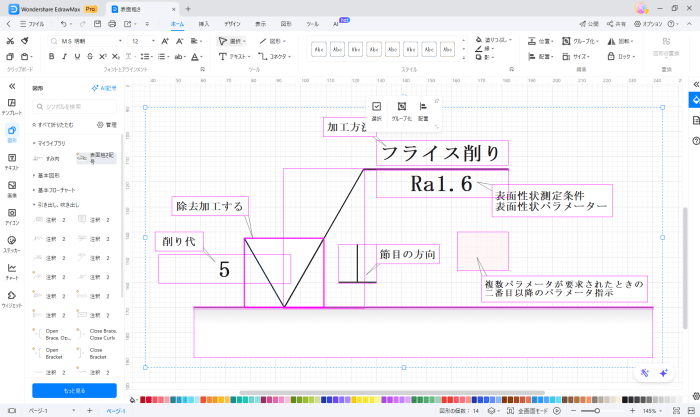Click the もっと見る button
This screenshot has width=700, height=417.
(x=75, y=391)
